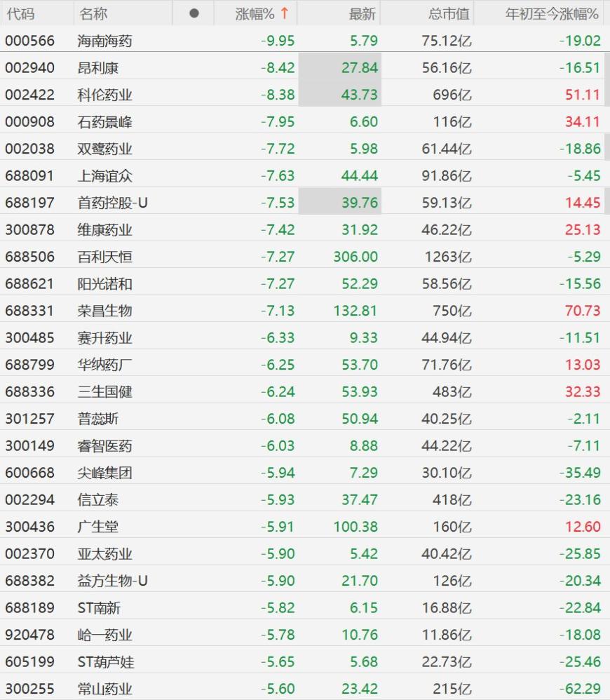The image size is (610, 700).
Task: Click the highlighted price 27.84
Action: coord(360,68)
